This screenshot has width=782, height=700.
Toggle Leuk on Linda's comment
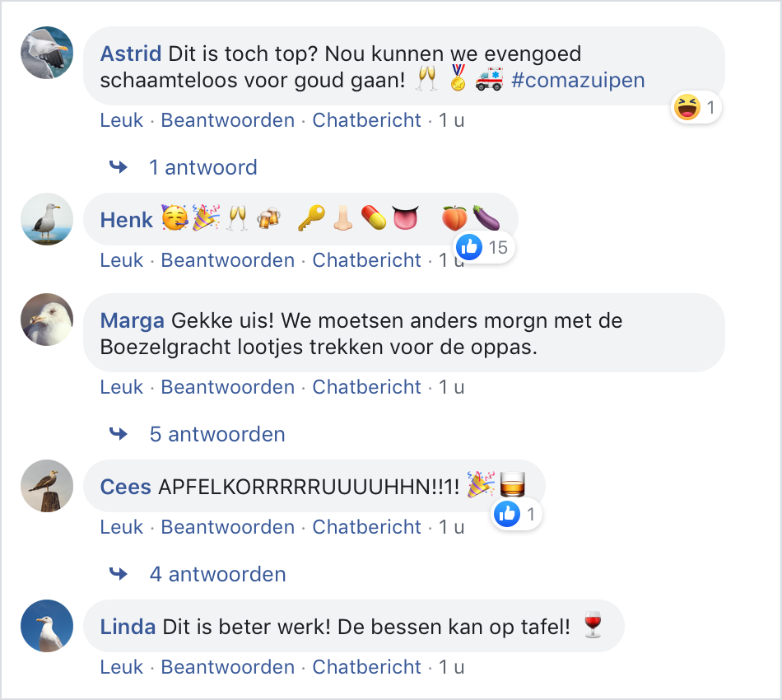click(x=122, y=667)
